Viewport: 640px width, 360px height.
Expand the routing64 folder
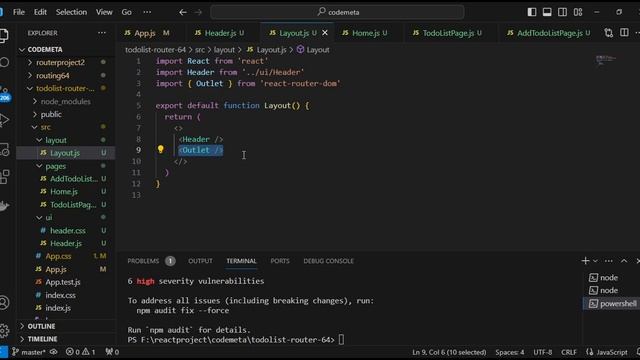click(65, 76)
